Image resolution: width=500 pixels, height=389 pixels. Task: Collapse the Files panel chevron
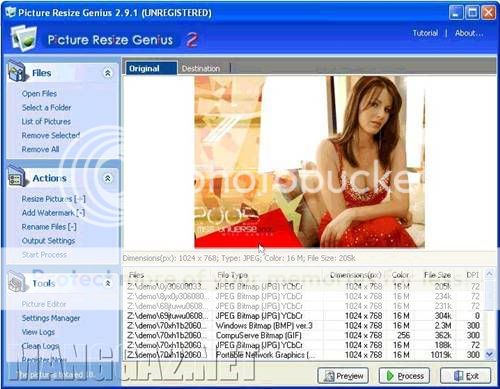[x=108, y=73]
